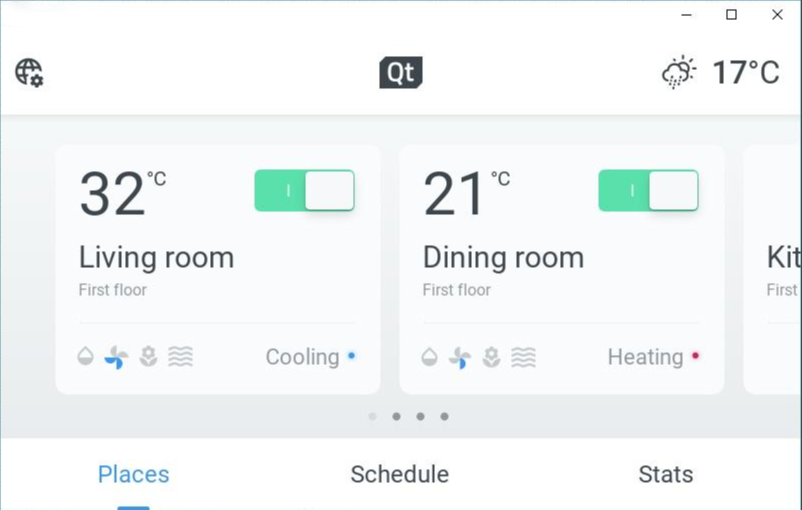The height and width of the screenshot is (510, 802).
Task: Turn off the Dining room power switch
Action: (649, 190)
